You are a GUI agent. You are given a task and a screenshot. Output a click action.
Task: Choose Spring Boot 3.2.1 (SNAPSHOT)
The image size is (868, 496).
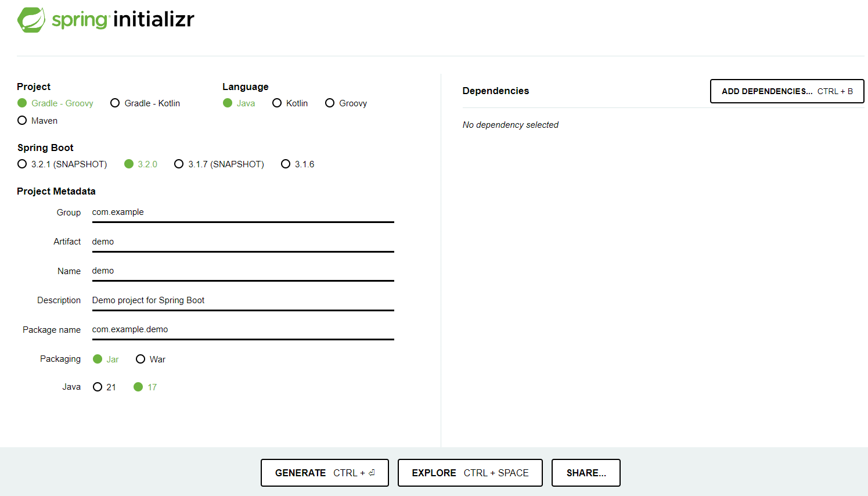pyautogui.click(x=62, y=164)
